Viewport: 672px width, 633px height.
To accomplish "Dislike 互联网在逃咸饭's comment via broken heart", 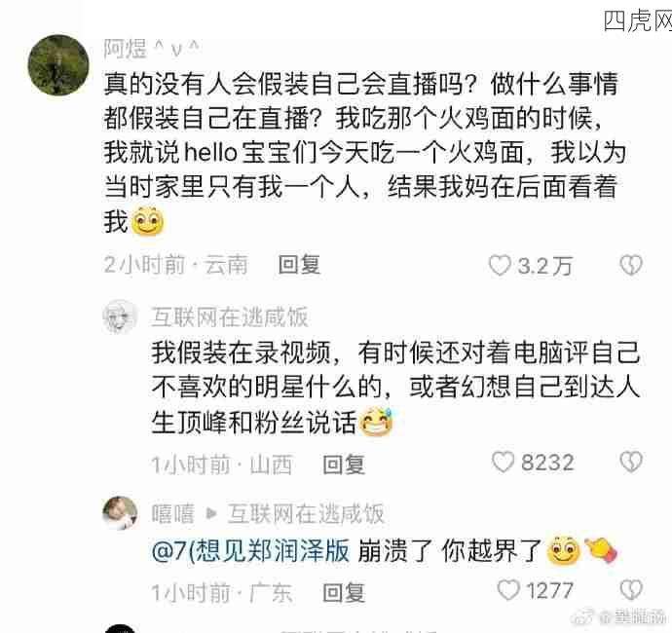I will pyautogui.click(x=631, y=462).
